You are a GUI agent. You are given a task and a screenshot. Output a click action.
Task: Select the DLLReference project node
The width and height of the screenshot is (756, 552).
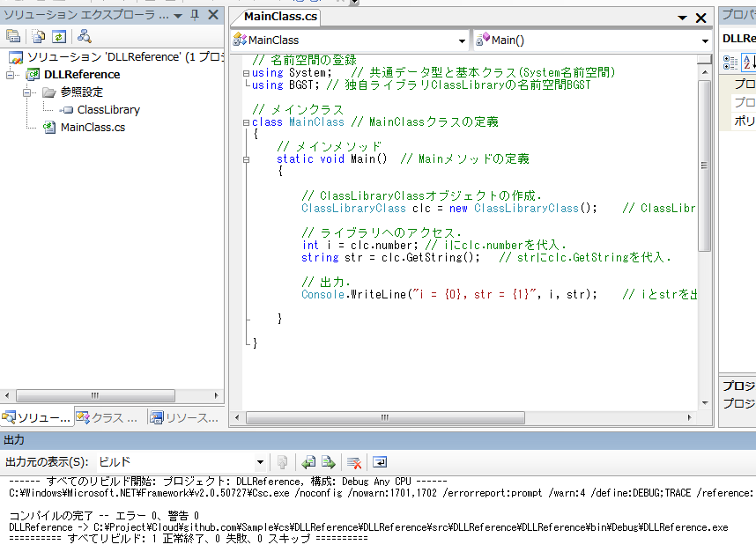click(81, 75)
